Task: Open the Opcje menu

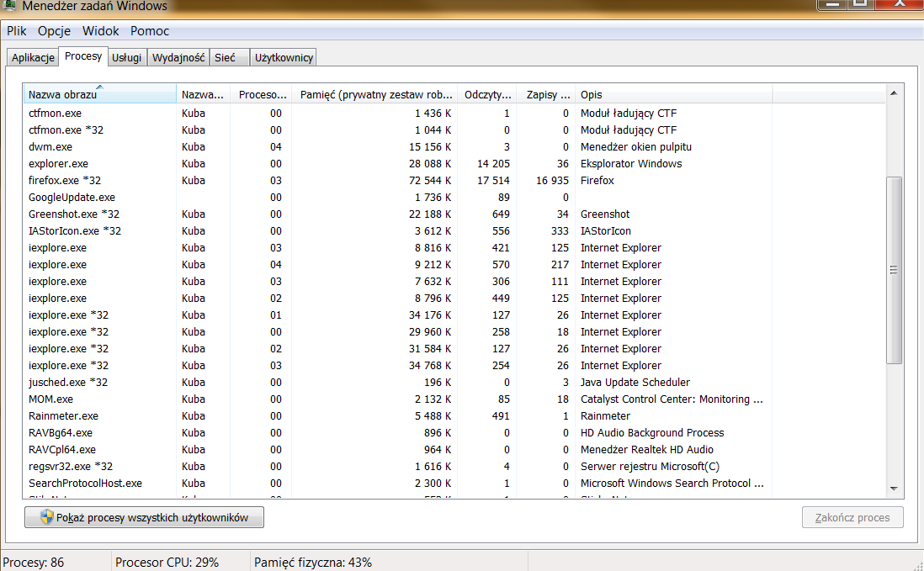Action: (x=54, y=31)
